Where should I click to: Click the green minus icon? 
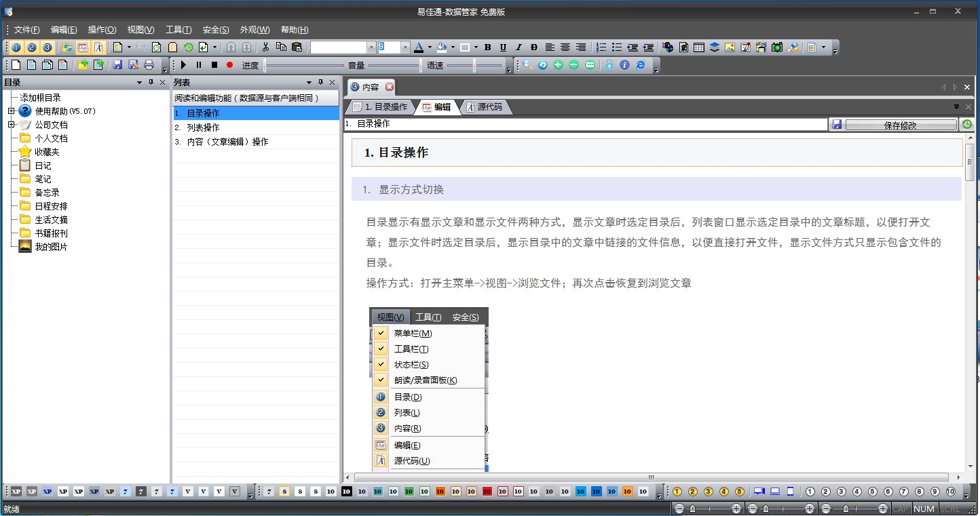pos(573,65)
